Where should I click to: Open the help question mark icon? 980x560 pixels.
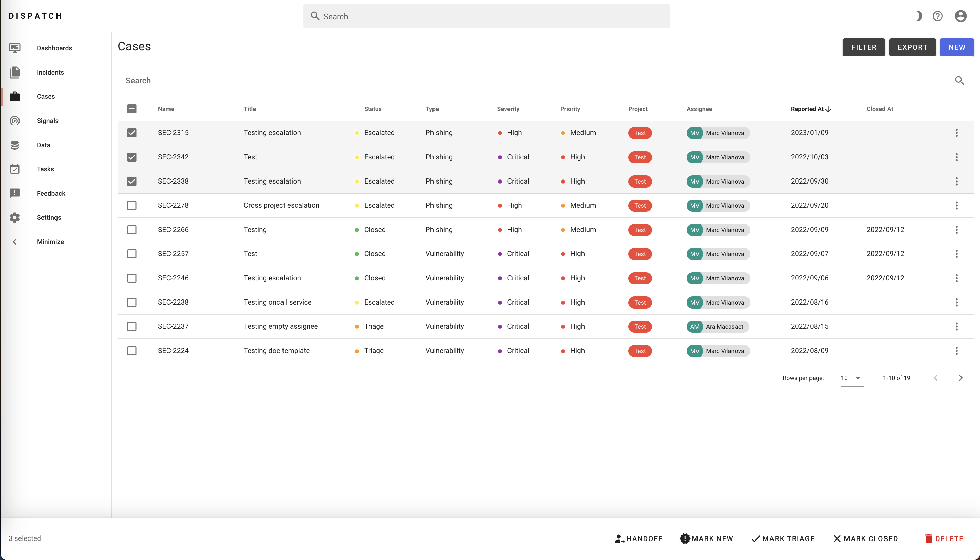(937, 16)
